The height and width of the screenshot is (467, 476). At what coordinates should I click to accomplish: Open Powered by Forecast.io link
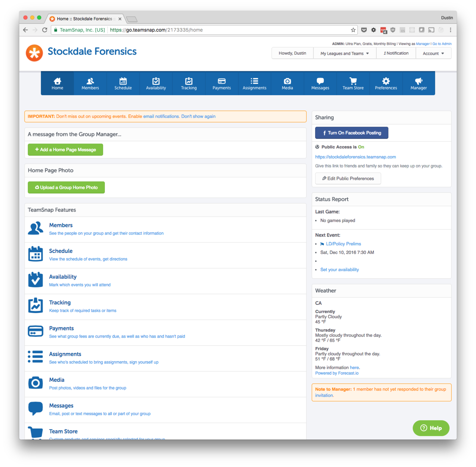pyautogui.click(x=337, y=373)
